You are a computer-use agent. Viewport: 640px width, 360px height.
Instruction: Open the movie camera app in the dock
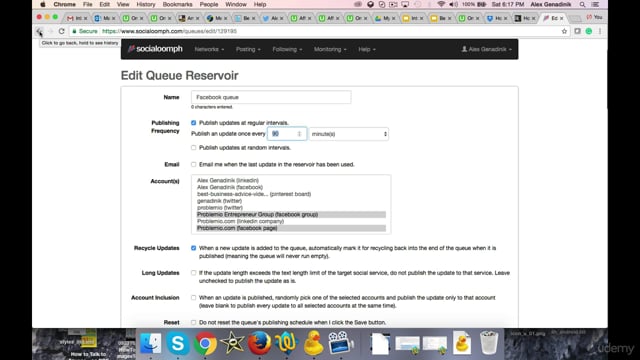tap(340, 343)
